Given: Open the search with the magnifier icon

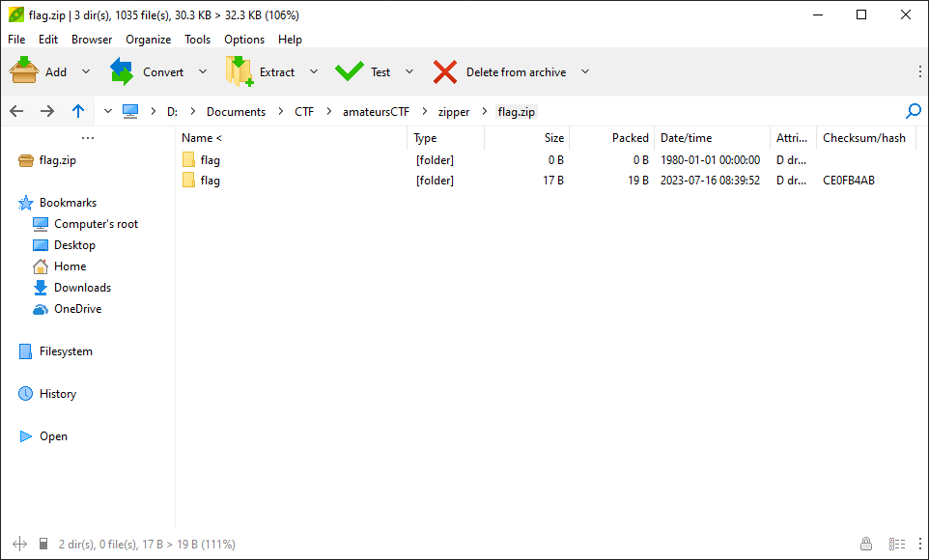Looking at the screenshot, I should [912, 111].
